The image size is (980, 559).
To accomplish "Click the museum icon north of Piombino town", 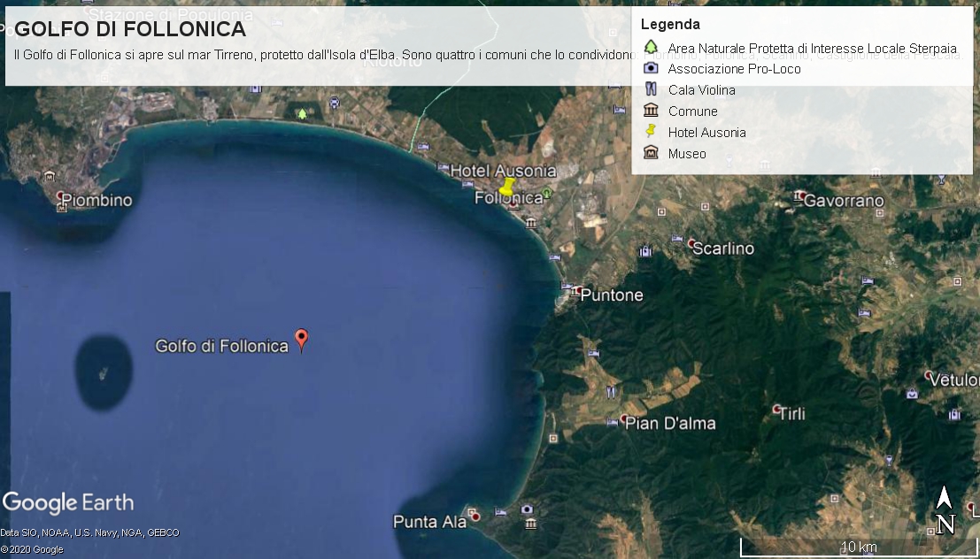I will pos(50,176).
